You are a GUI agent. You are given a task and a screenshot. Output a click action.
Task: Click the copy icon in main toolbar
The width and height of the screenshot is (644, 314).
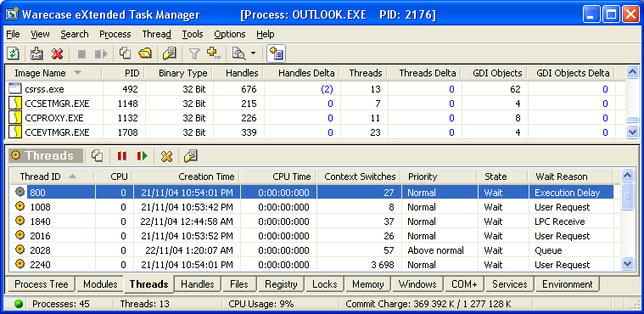[125, 53]
